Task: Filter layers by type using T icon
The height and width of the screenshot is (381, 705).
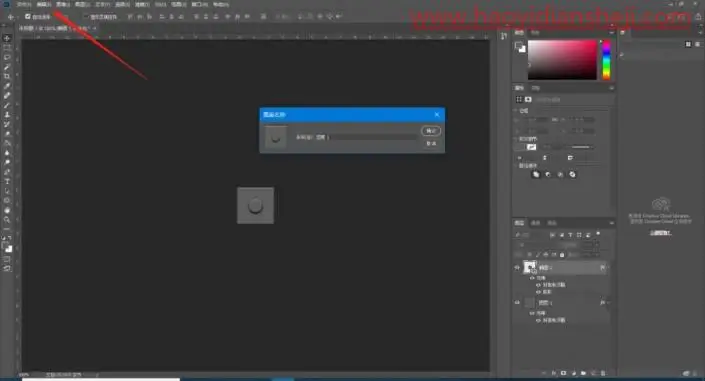Action: [x=570, y=235]
